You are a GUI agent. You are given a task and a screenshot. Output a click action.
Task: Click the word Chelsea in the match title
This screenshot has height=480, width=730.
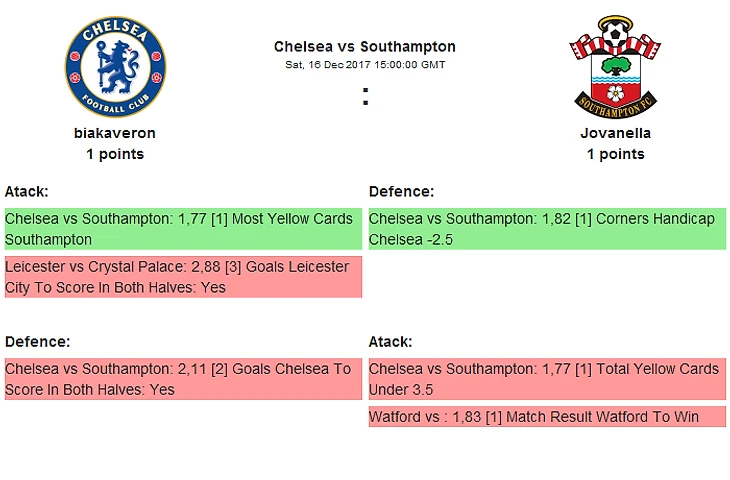(x=299, y=46)
